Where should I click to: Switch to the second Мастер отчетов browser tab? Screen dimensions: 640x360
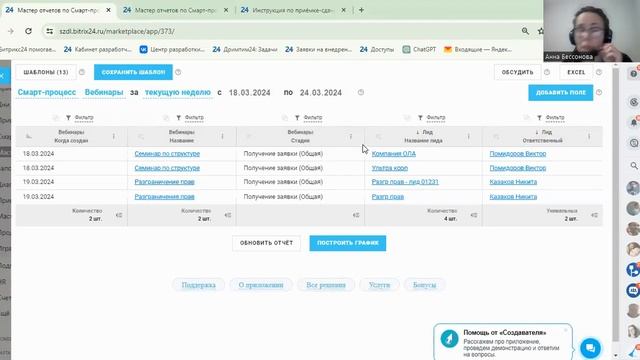[175, 10]
